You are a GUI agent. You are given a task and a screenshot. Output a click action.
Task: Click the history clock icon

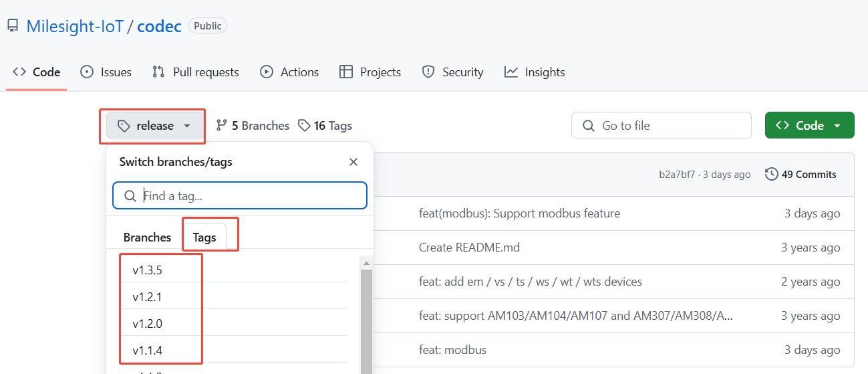tap(772, 174)
